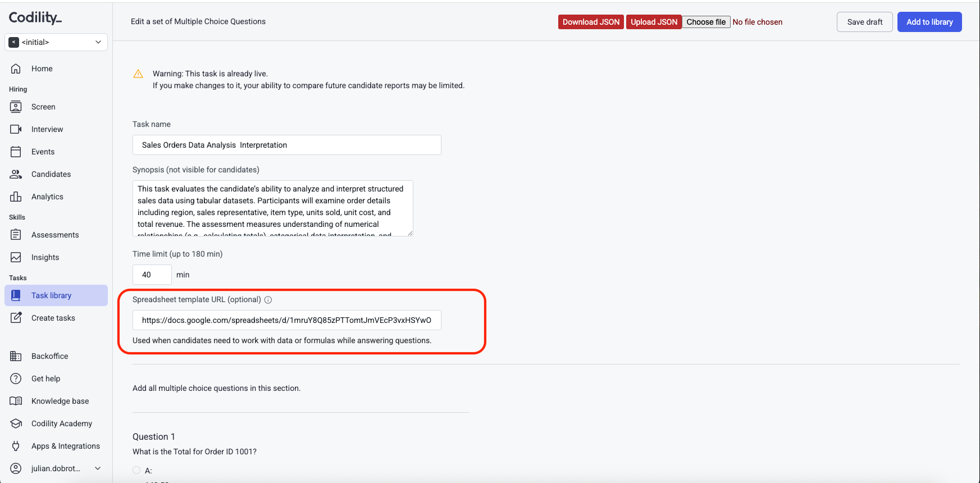Screen dimensions: 980x483
Task: Click the Knowledge base open book icon
Action: coord(16,401)
